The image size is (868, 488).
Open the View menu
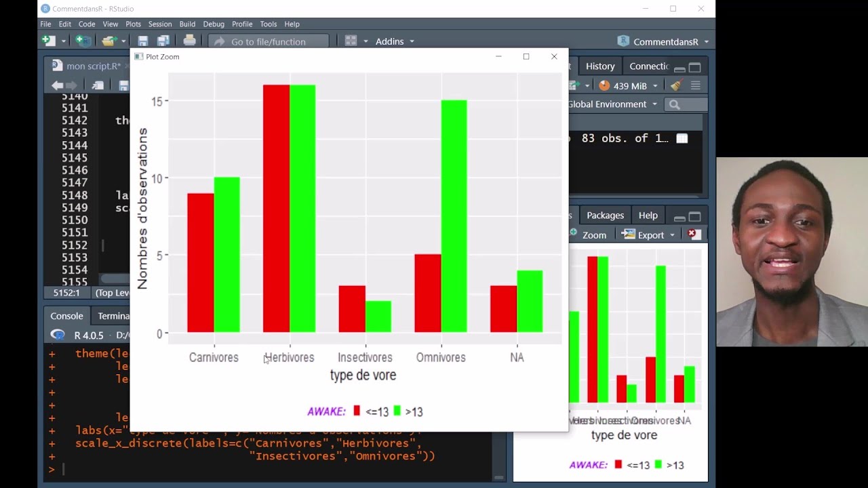coord(111,24)
